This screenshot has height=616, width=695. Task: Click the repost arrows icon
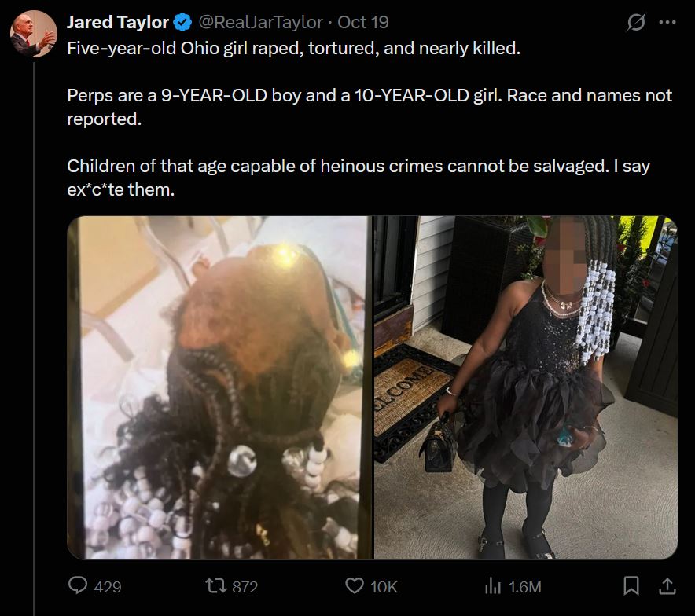coord(216,586)
